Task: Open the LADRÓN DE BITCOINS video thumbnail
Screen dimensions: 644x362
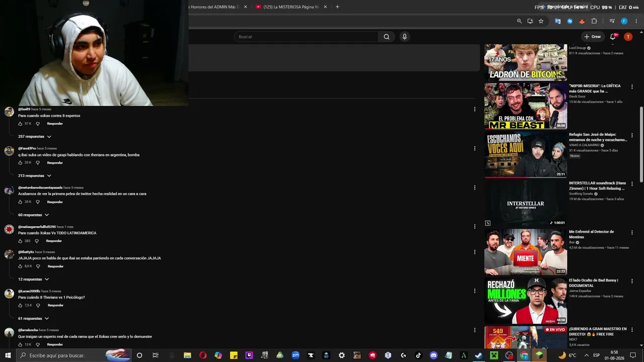Action: pos(525,62)
